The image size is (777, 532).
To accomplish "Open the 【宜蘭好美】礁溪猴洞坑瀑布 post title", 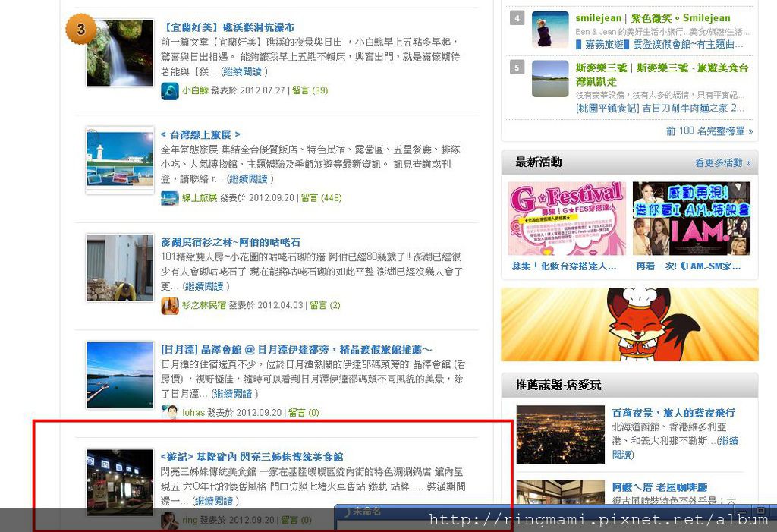I will 228,27.
